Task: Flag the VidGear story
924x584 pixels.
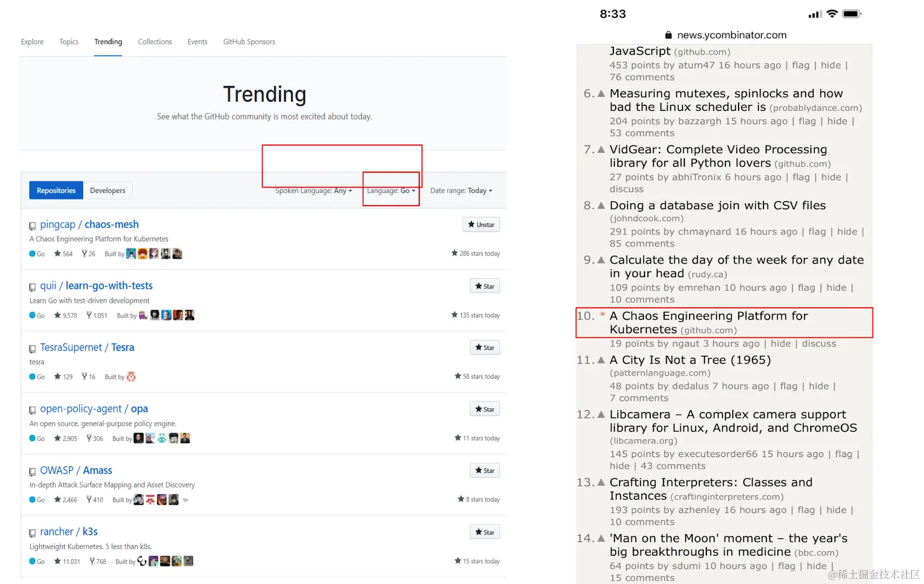Action: 801,177
